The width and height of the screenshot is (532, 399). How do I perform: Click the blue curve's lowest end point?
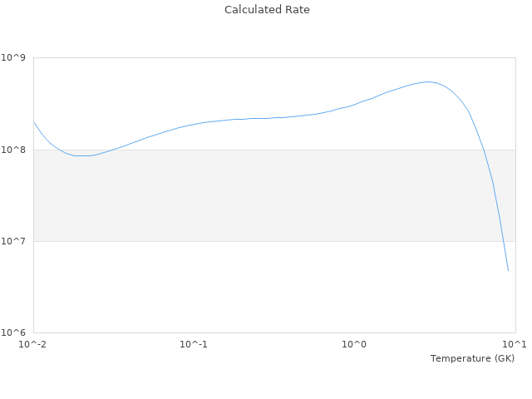point(508,270)
